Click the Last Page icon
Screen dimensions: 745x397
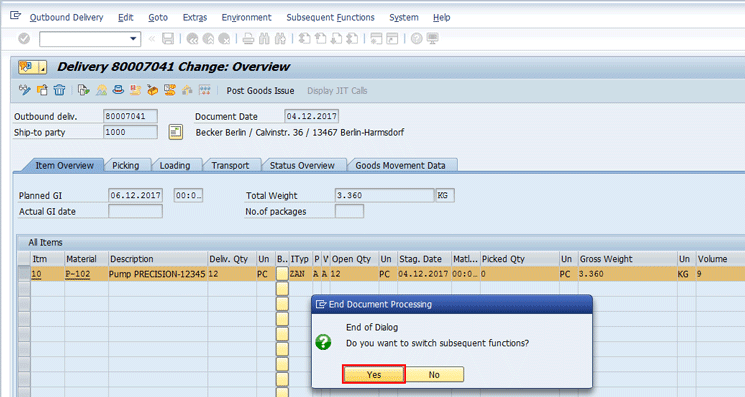(x=353, y=39)
